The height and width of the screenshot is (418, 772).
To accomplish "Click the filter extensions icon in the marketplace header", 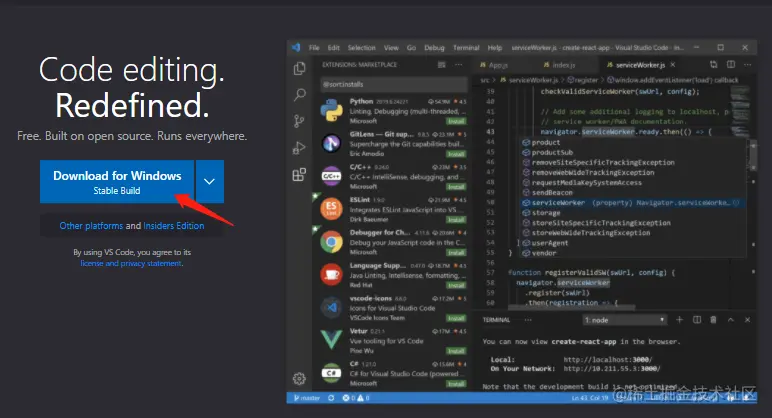I will (x=442, y=64).
